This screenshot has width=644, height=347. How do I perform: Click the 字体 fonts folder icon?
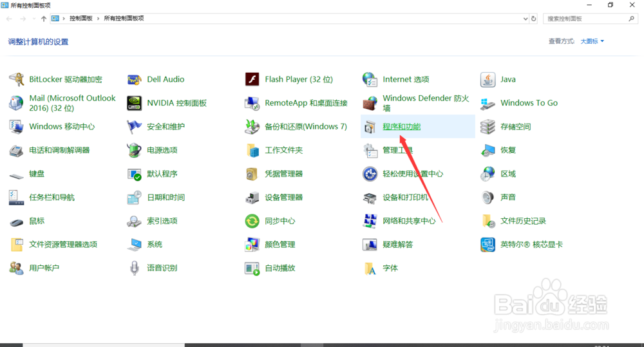(370, 268)
